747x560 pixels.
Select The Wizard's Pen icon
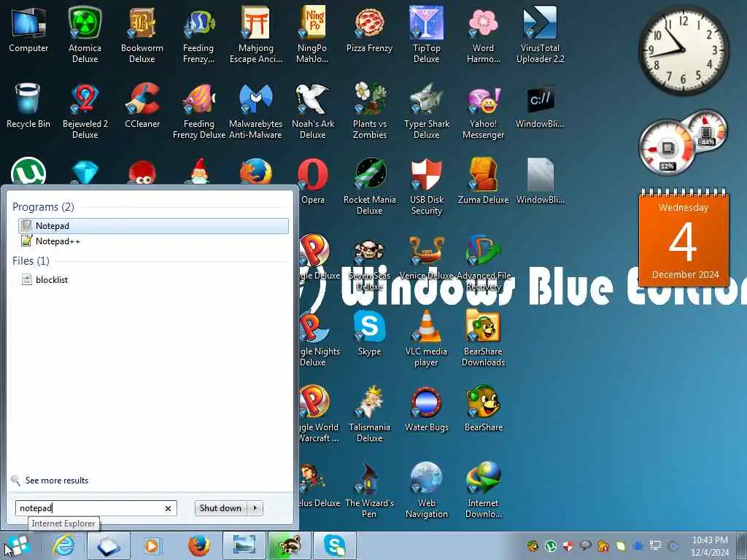coord(370,489)
